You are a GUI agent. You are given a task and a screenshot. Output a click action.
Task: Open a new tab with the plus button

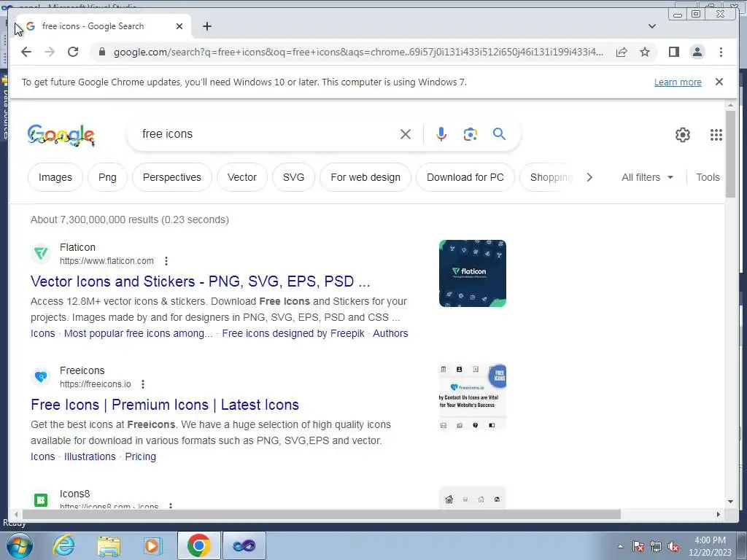pyautogui.click(x=206, y=26)
